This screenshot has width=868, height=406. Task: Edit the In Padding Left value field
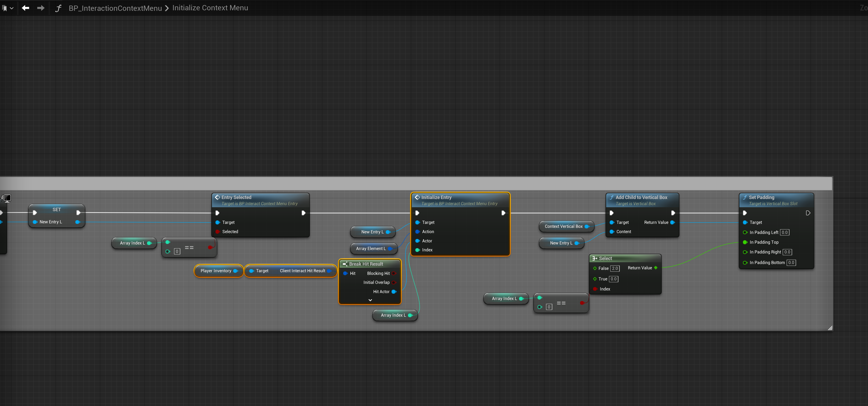(x=784, y=232)
